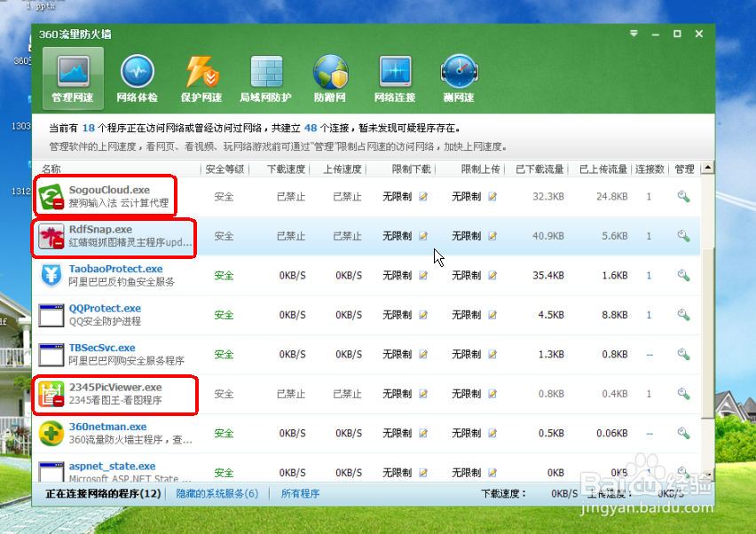Image resolution: width=756 pixels, height=534 pixels.
Task: Select the TBSecSvc.exe name
Action: [x=102, y=348]
